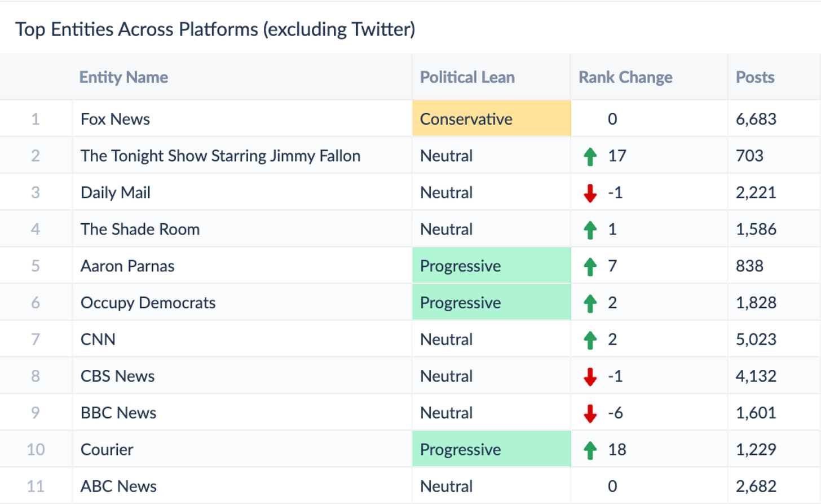Click the red down arrow for BBC News
The image size is (821, 504).
click(x=590, y=413)
